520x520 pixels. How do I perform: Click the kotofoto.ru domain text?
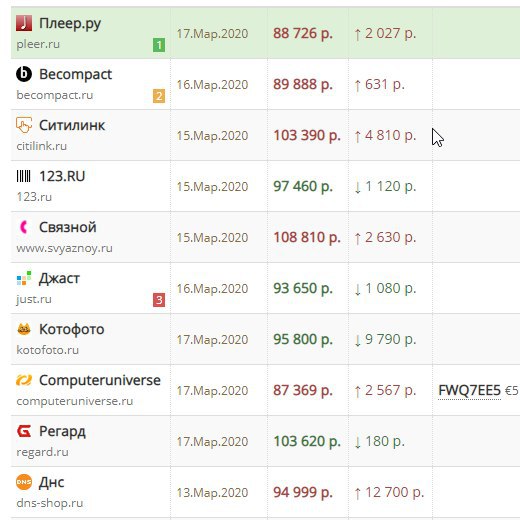point(48,350)
